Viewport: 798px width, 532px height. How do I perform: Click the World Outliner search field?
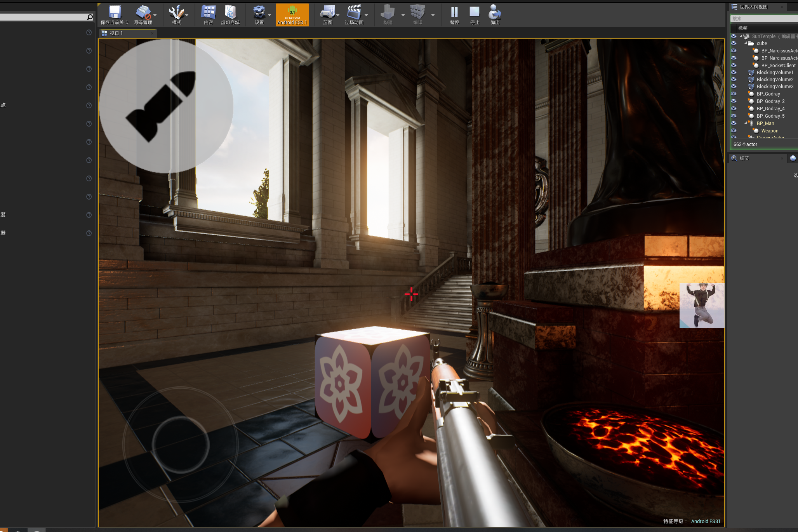(x=764, y=19)
